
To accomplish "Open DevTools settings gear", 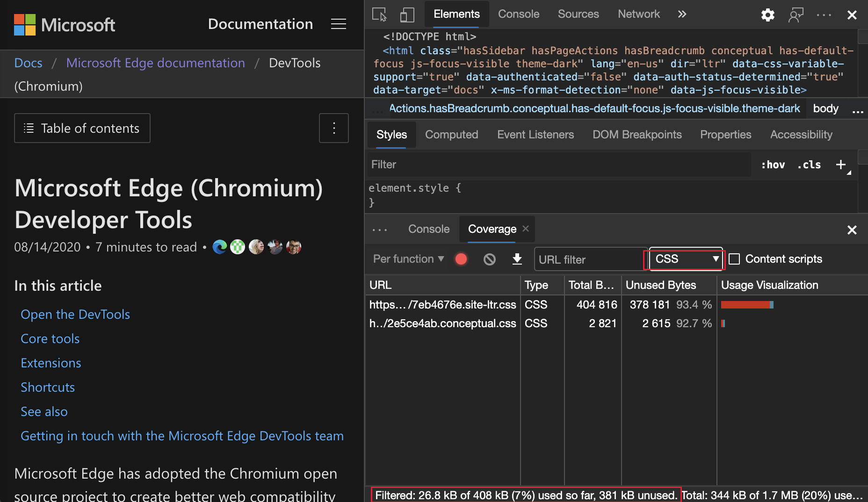I will [767, 15].
